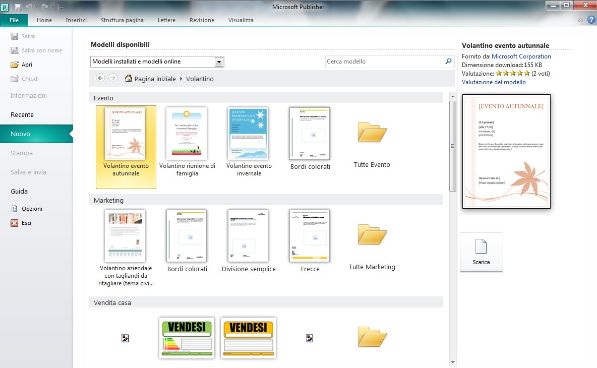The width and height of the screenshot is (597, 368).
Task: Click the Volantino breadcrumb
Action: point(200,79)
